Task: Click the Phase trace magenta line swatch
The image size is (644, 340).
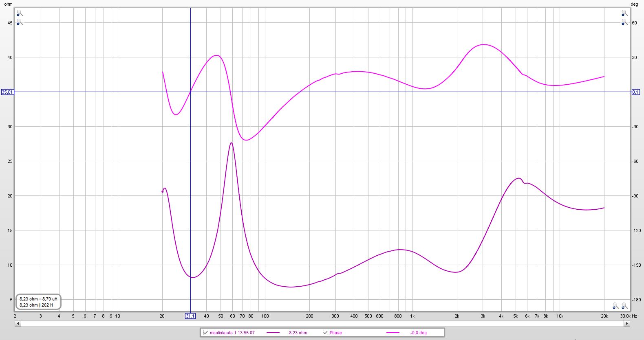Action: click(393, 333)
